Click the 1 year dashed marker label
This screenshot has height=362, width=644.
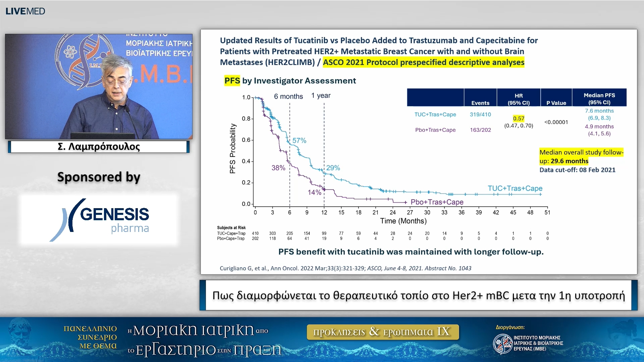(321, 96)
